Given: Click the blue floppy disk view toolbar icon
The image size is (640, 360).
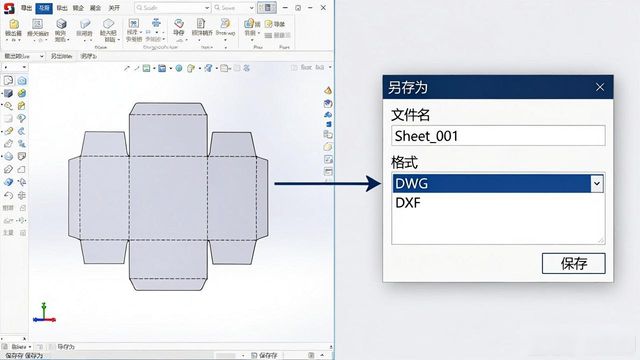Looking at the screenshot, I should [162, 68].
